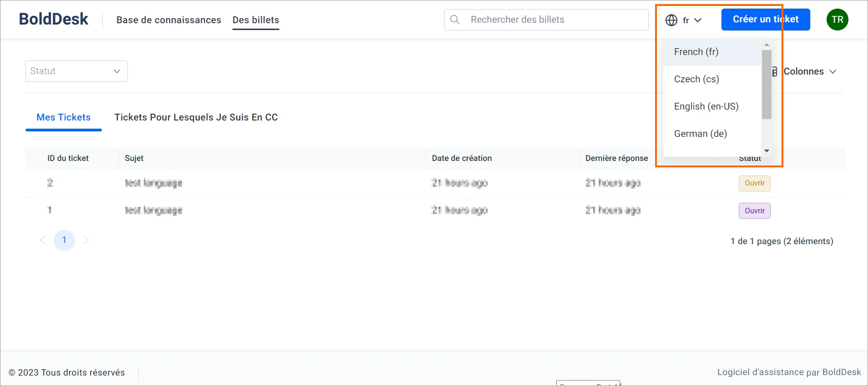Select English (en-US) language
This screenshot has width=868, height=386.
(x=712, y=106)
